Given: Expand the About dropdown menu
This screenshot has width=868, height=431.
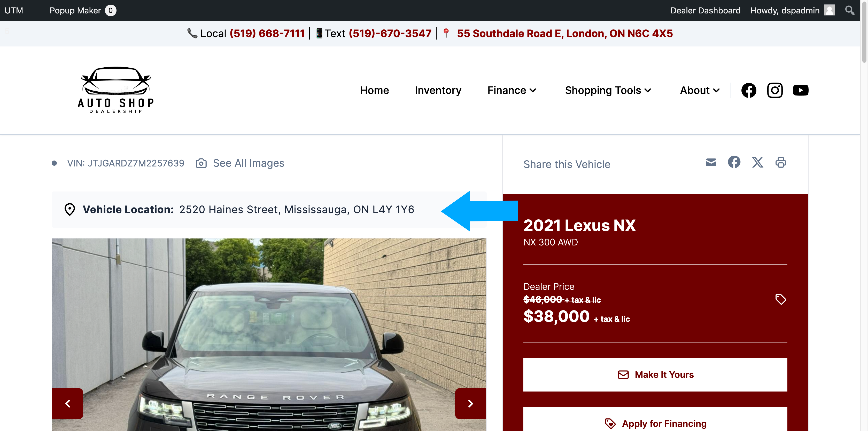Looking at the screenshot, I should tap(700, 90).
